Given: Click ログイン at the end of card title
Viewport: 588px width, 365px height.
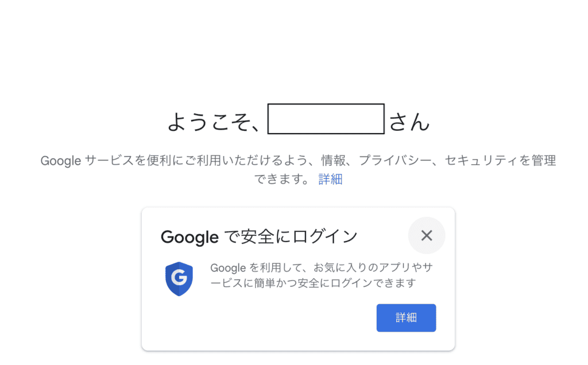Looking at the screenshot, I should (325, 237).
